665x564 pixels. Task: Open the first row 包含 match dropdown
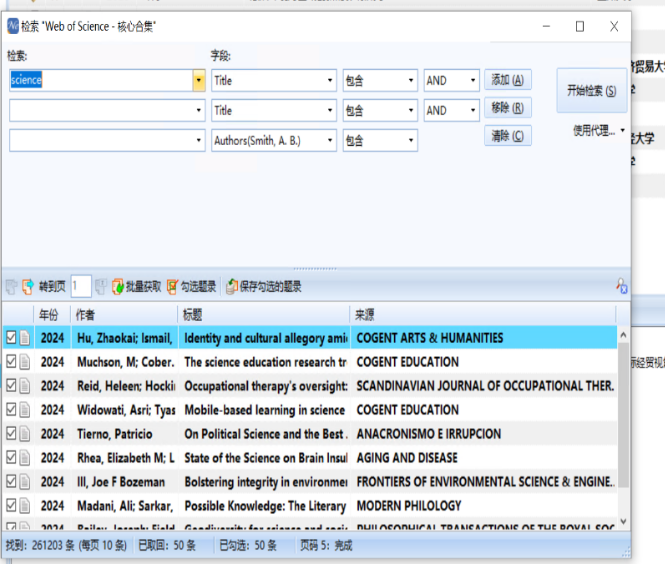(411, 81)
